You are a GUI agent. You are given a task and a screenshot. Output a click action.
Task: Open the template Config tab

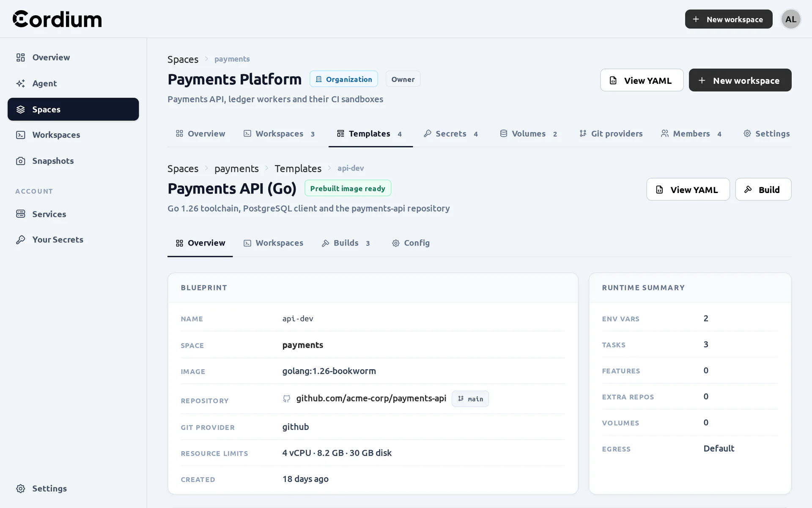(411, 243)
